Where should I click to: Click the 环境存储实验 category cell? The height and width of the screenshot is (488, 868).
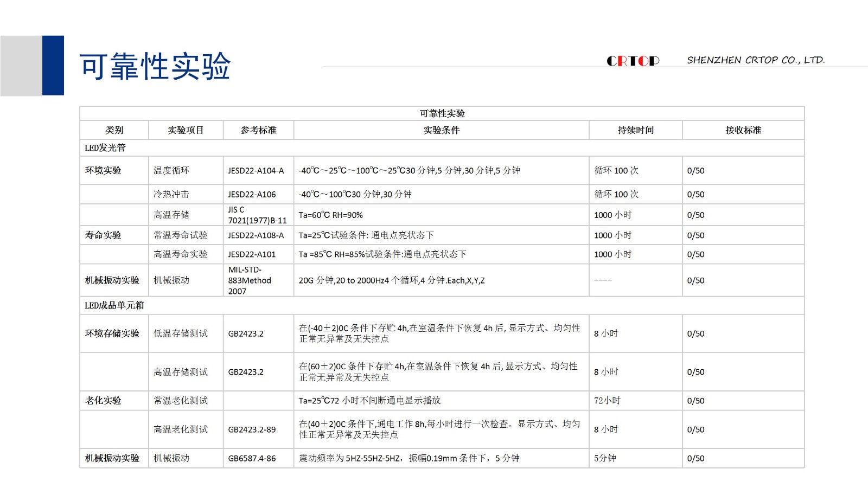pos(114,333)
